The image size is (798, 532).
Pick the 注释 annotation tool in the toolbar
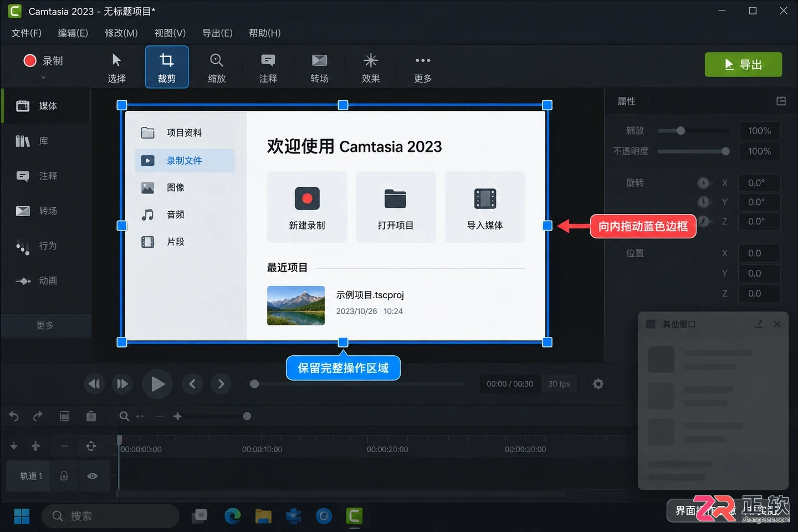click(268, 68)
